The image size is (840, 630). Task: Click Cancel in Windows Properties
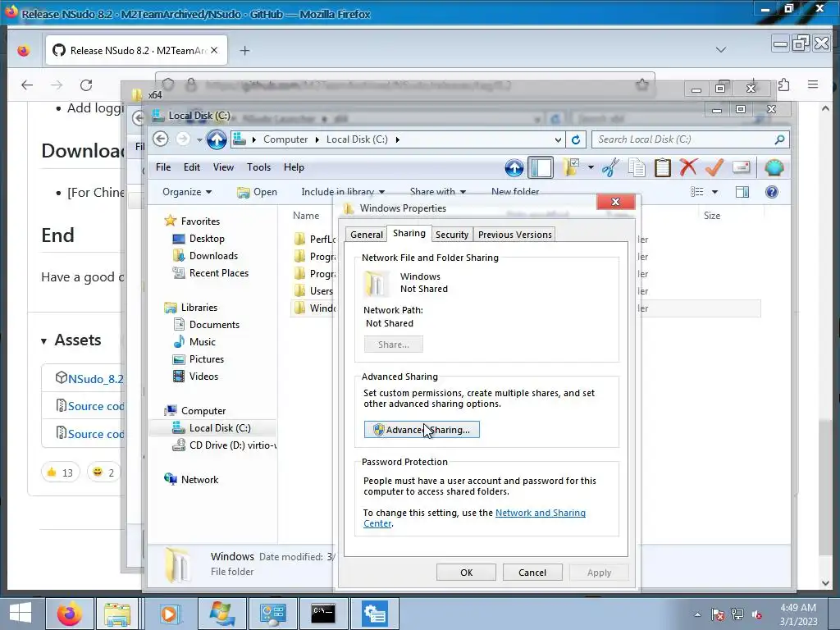(532, 573)
